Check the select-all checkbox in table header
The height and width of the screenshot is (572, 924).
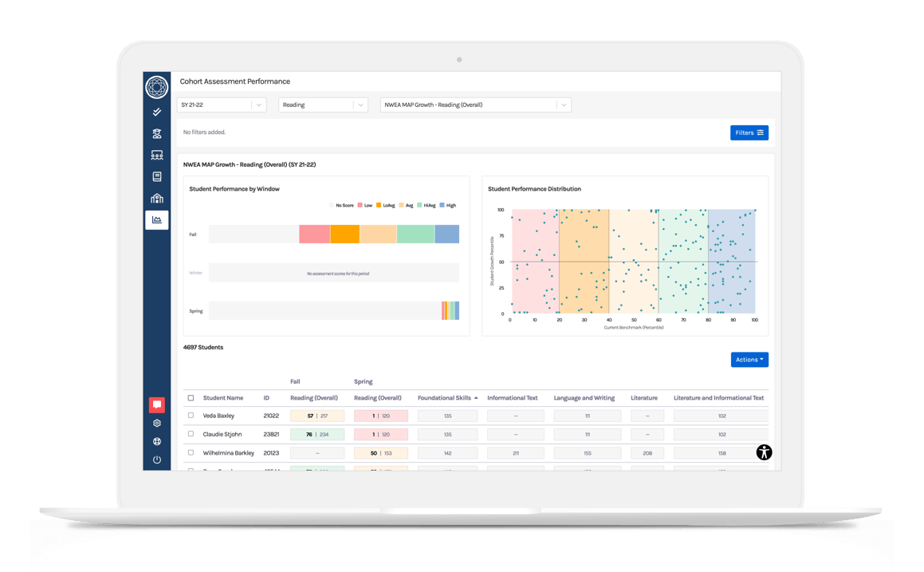(191, 398)
